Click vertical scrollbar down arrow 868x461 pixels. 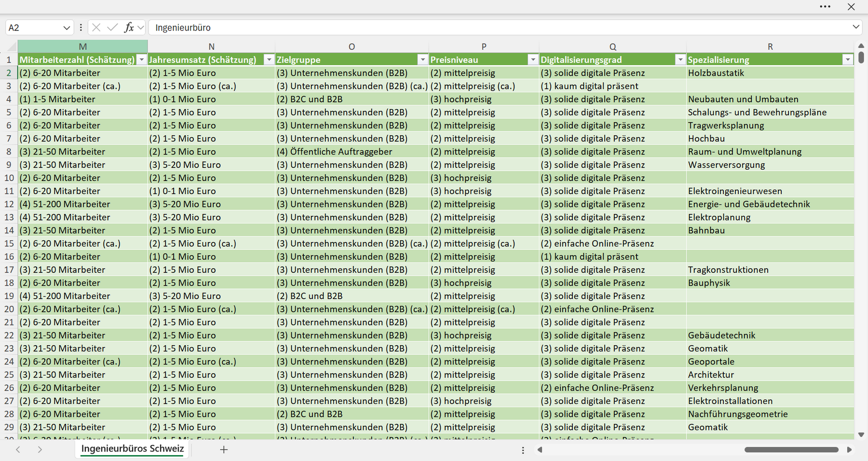coord(861,434)
